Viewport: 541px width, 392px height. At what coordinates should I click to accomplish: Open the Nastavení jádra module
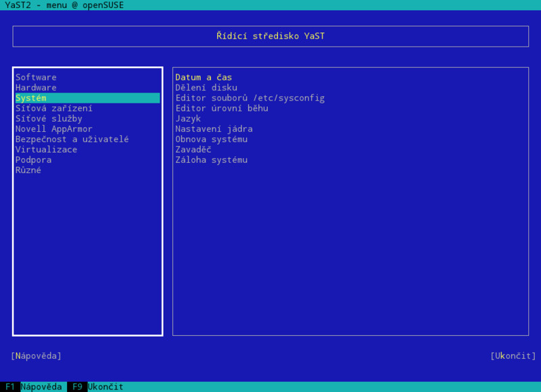point(214,129)
